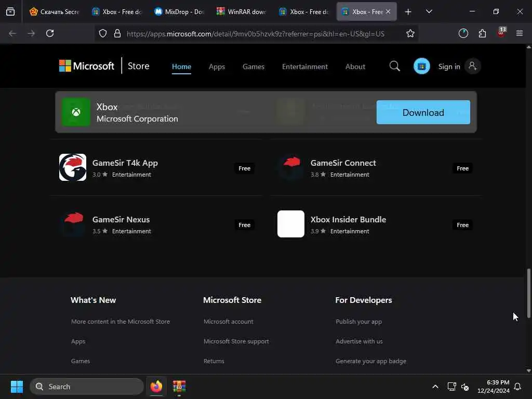532x399 pixels.
Task: Click the Store text link
Action: [138, 66]
